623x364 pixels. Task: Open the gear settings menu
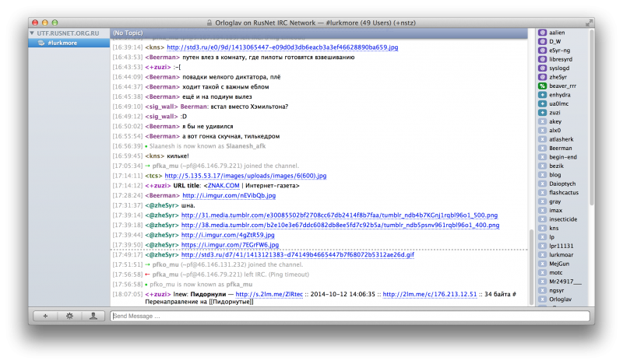[x=69, y=316]
